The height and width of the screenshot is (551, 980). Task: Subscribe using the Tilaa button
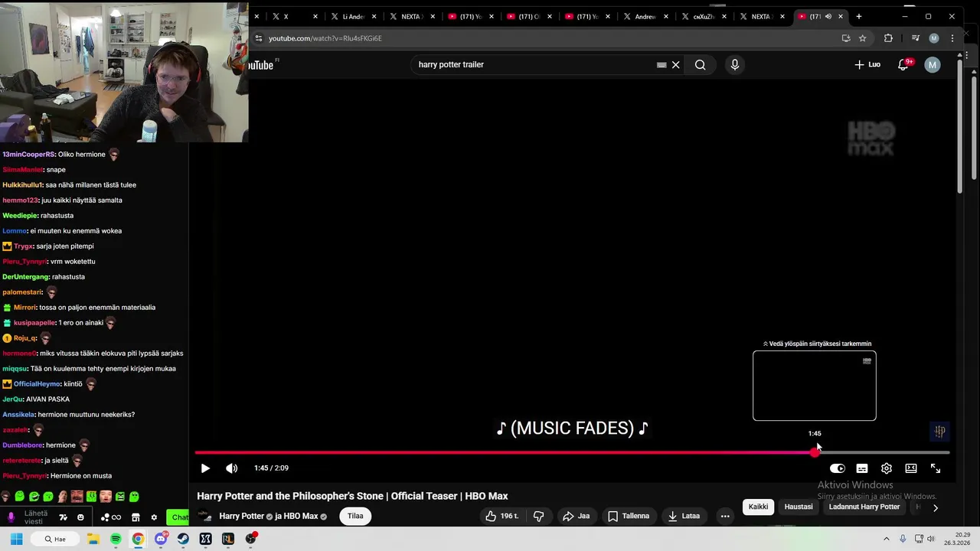[355, 516]
